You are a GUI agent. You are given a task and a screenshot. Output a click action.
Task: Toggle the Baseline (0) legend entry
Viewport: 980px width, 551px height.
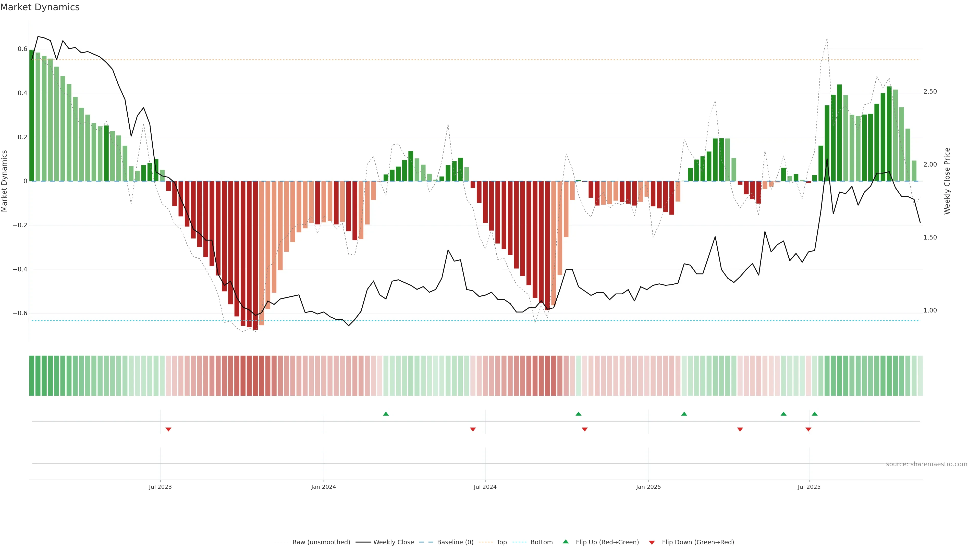coord(455,542)
